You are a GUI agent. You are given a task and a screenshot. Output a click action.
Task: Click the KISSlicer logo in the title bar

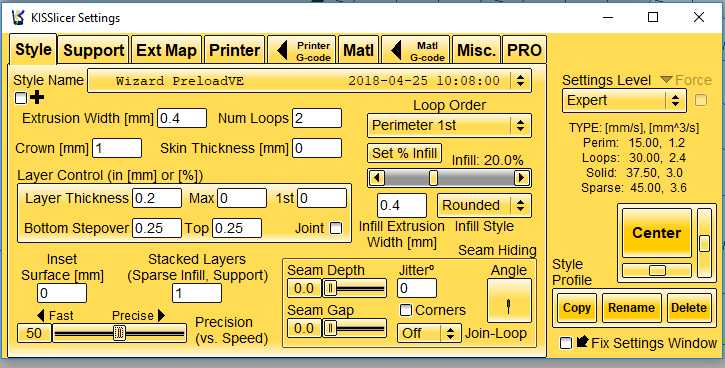18,17
